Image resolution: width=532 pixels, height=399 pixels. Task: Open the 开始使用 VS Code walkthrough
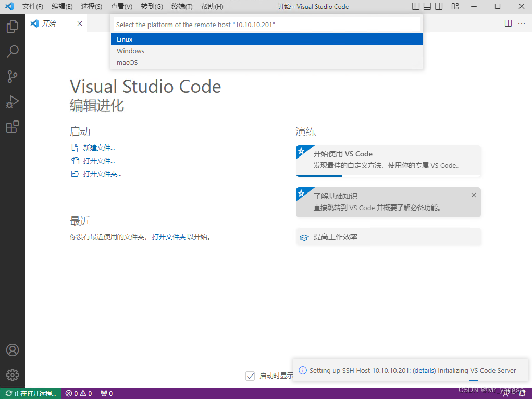click(388, 161)
